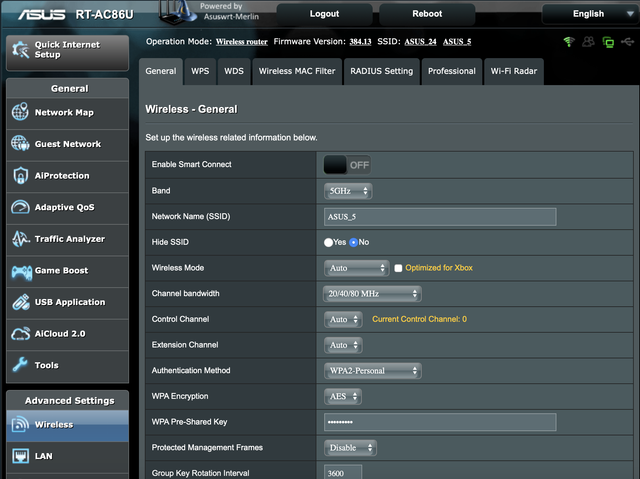Switch to the General tab
This screenshot has height=479, width=640.
161,71
